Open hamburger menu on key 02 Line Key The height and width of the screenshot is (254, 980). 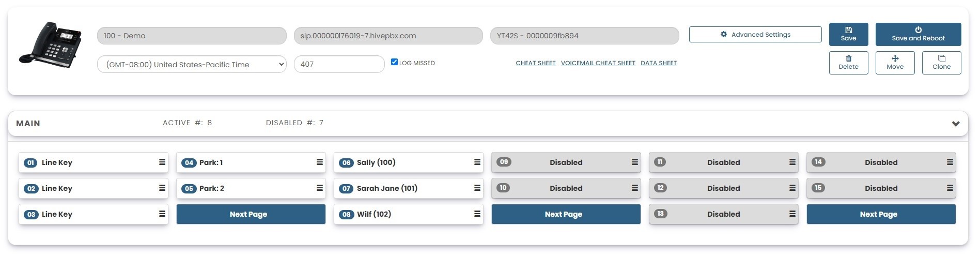click(x=162, y=188)
